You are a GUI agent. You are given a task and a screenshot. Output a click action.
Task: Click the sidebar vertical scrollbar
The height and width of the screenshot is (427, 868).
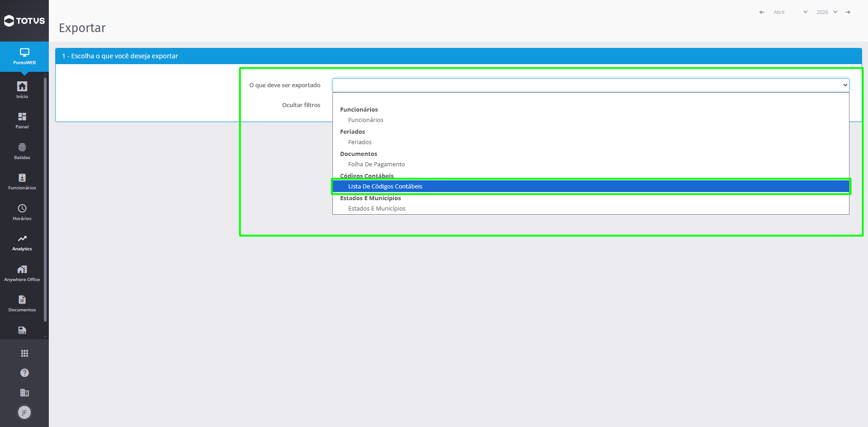pos(45,199)
